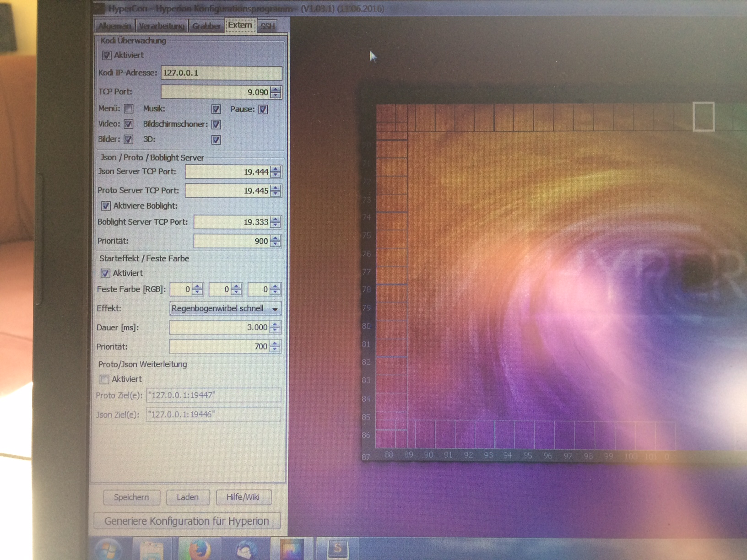Adjust the Priorität 900 spinner

pos(276,241)
